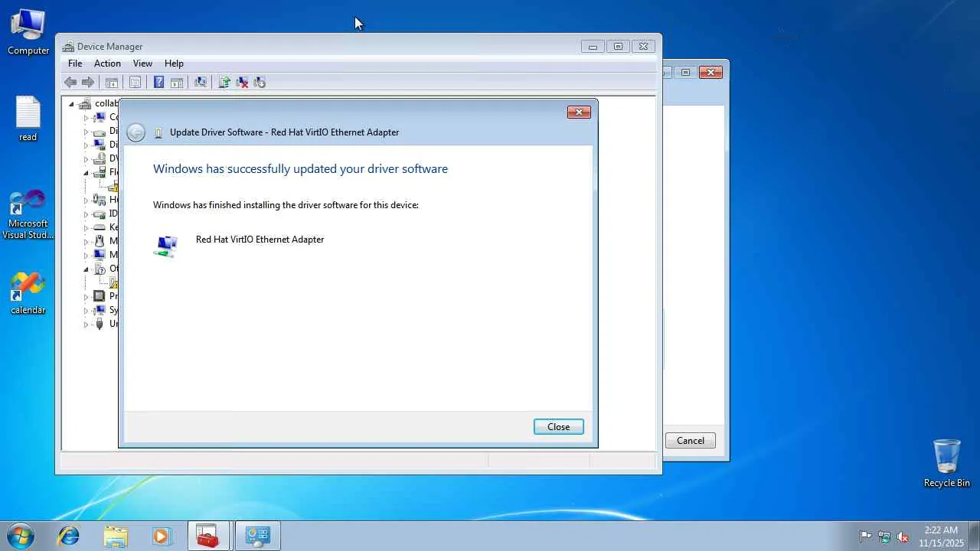
Task: Toggle the action pane toolbar icon
Action: pyautogui.click(x=177, y=83)
